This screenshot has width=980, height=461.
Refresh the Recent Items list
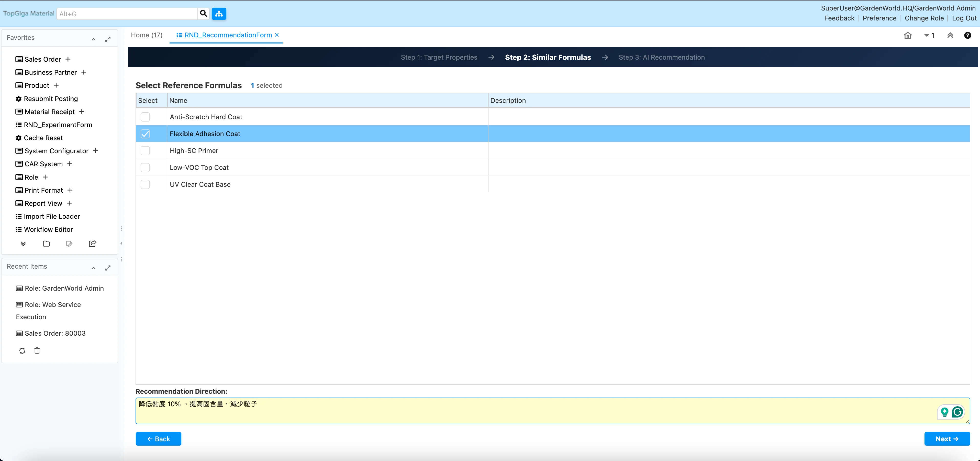[x=23, y=350]
